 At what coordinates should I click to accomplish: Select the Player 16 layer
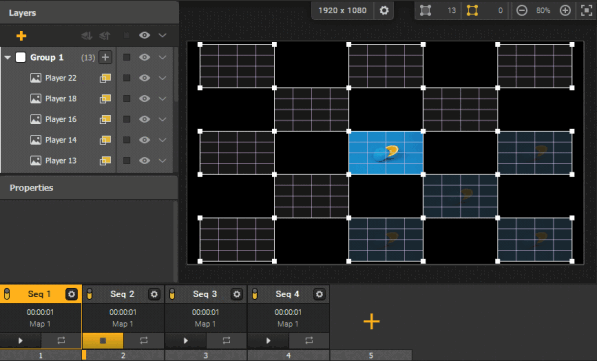[x=61, y=119]
